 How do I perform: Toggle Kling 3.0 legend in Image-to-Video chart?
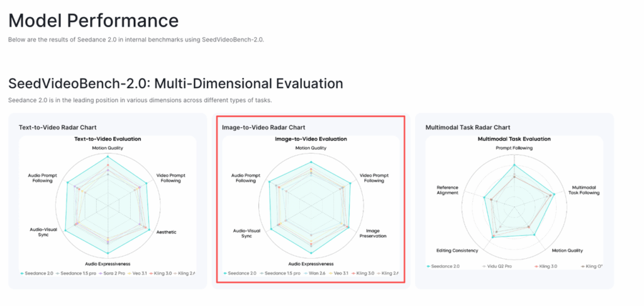coord(363,273)
